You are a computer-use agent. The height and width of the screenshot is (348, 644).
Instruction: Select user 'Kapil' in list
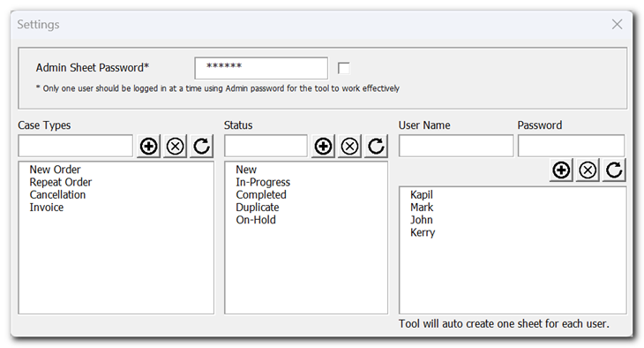(422, 194)
